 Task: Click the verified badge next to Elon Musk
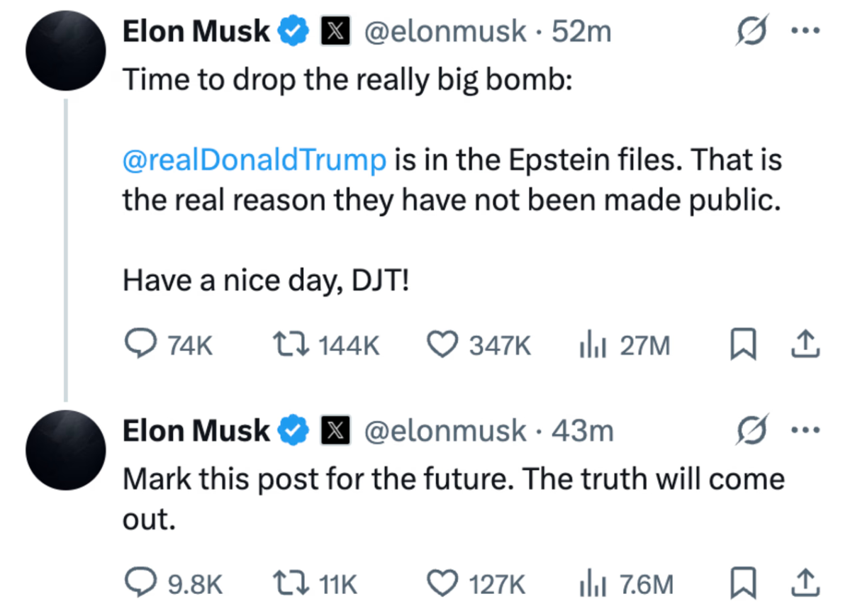[293, 30]
